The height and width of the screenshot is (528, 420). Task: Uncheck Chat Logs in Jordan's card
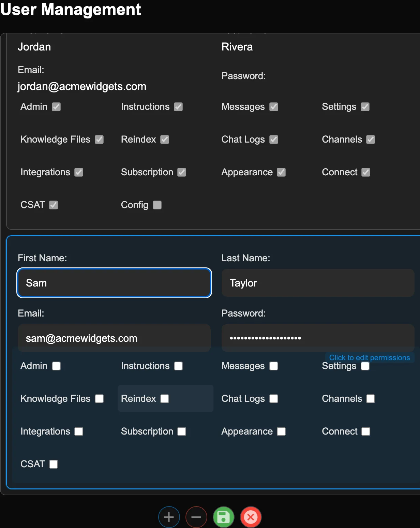point(274,140)
